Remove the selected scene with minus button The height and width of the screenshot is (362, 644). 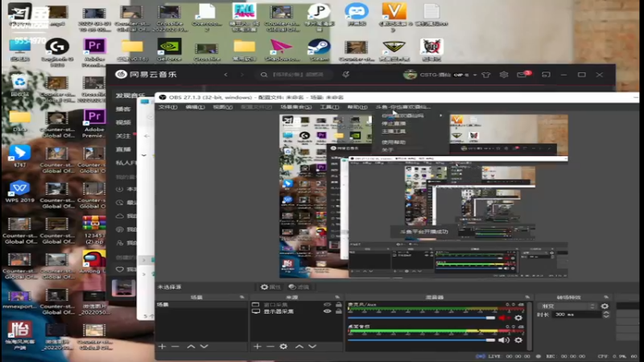(x=175, y=347)
